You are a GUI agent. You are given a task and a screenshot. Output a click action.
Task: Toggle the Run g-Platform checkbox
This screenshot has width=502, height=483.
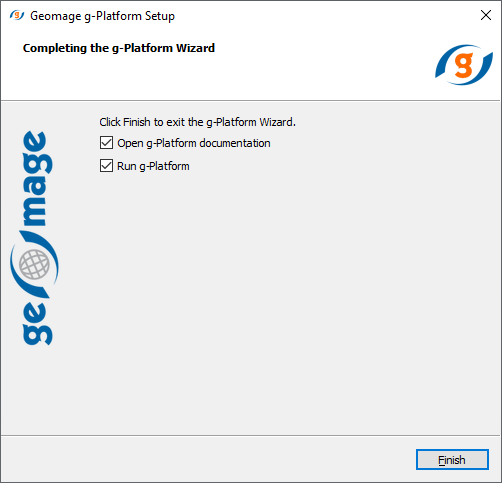point(106,166)
